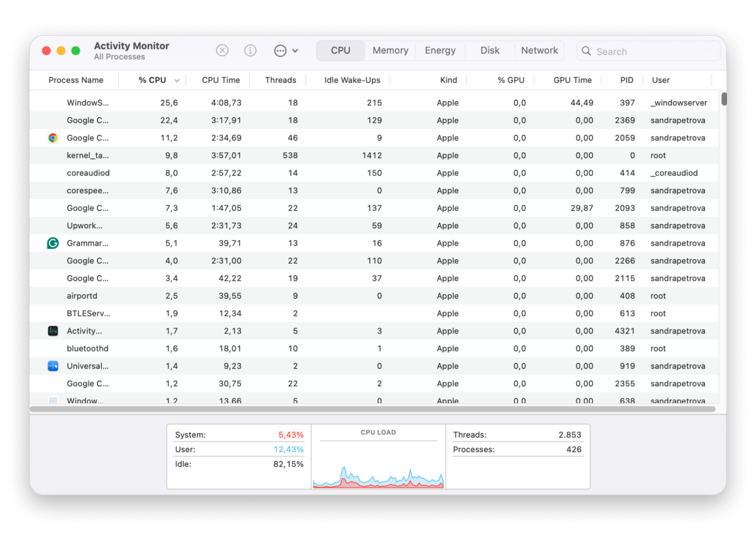Select the corespee... process row
Screen dimensions: 756x534
(374, 190)
